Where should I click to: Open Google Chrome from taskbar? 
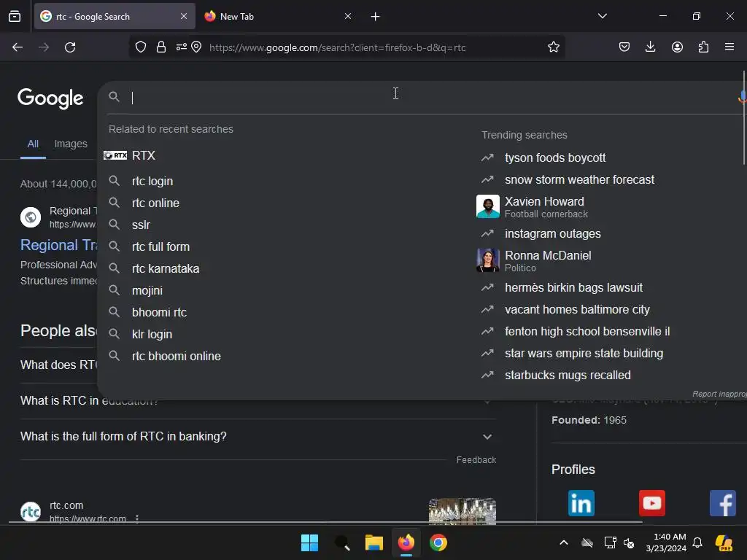coord(438,542)
